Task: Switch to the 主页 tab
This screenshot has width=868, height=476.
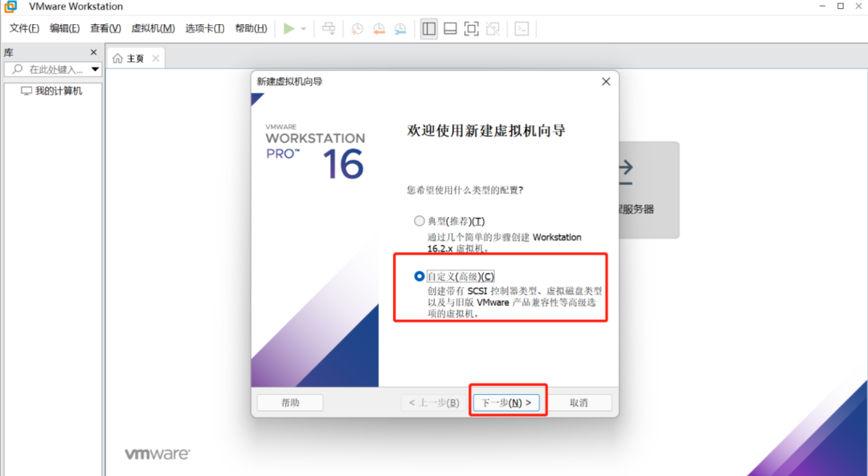Action: pos(136,58)
